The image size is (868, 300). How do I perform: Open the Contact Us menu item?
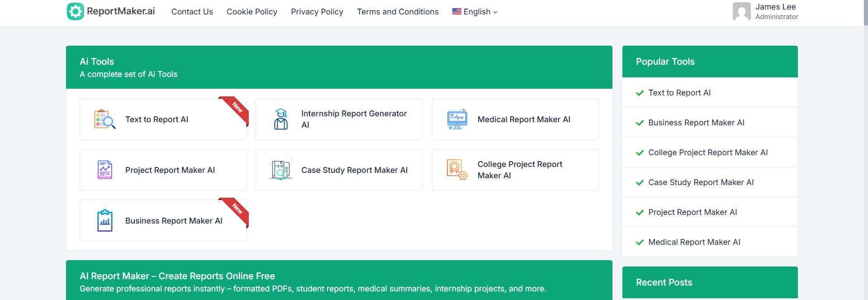click(x=192, y=12)
